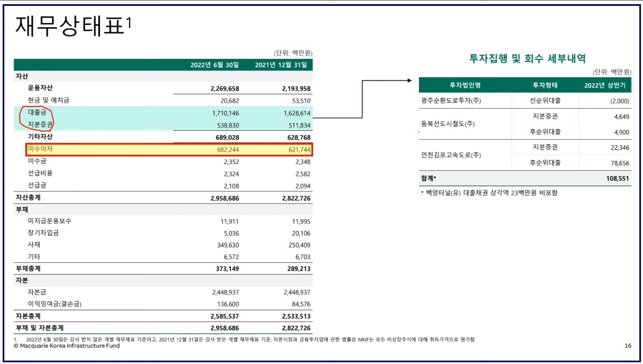Screen dimensions: 643x364
Task: Select the value 2,582
Action: click(302, 174)
